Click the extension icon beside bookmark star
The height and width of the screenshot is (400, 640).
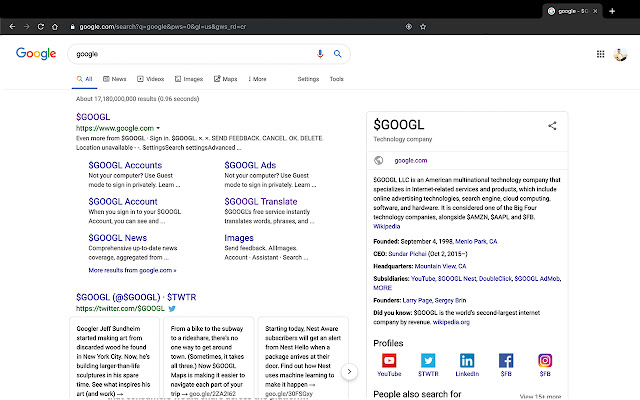coord(409,27)
